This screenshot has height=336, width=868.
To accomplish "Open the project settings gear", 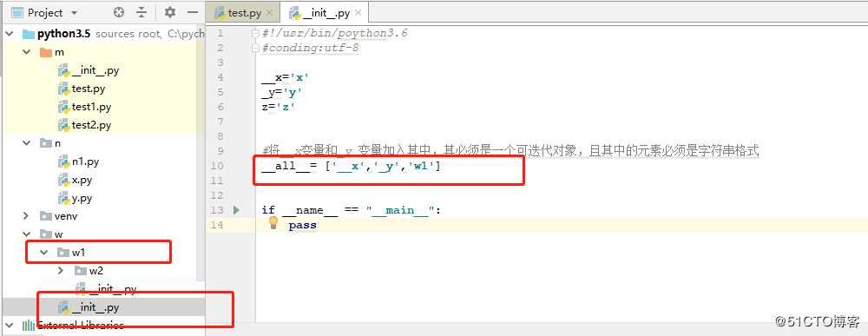I will pos(170,12).
